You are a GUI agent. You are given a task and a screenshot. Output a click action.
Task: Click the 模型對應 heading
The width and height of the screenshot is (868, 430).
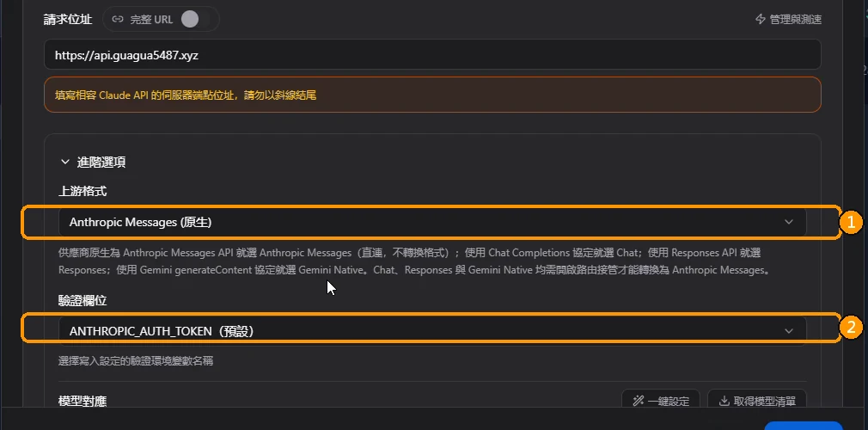click(83, 401)
